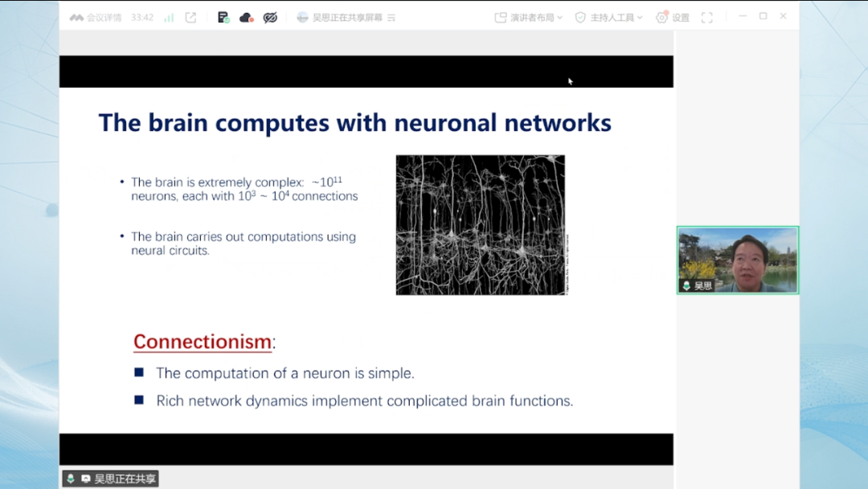Click the cloud recording icon
The height and width of the screenshot is (489, 868).
coord(247,18)
